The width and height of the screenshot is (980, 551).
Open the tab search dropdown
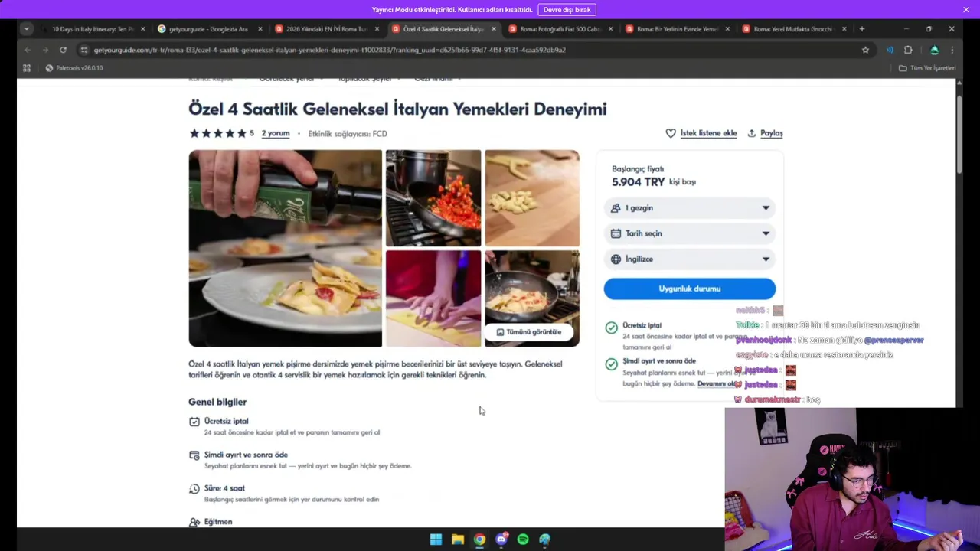[27, 29]
